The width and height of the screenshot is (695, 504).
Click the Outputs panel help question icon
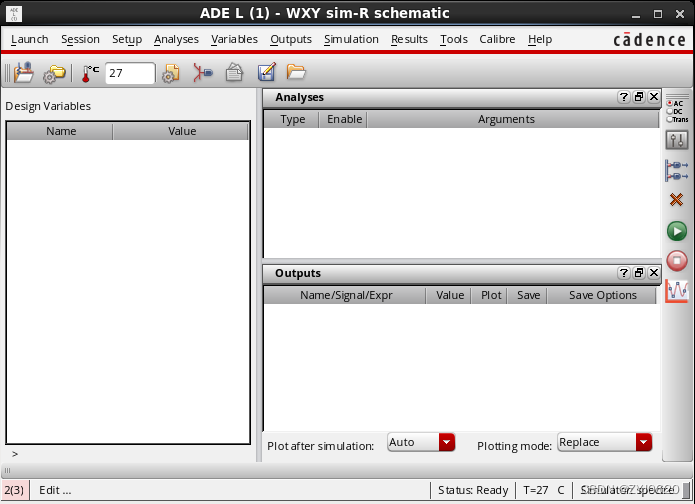[624, 273]
